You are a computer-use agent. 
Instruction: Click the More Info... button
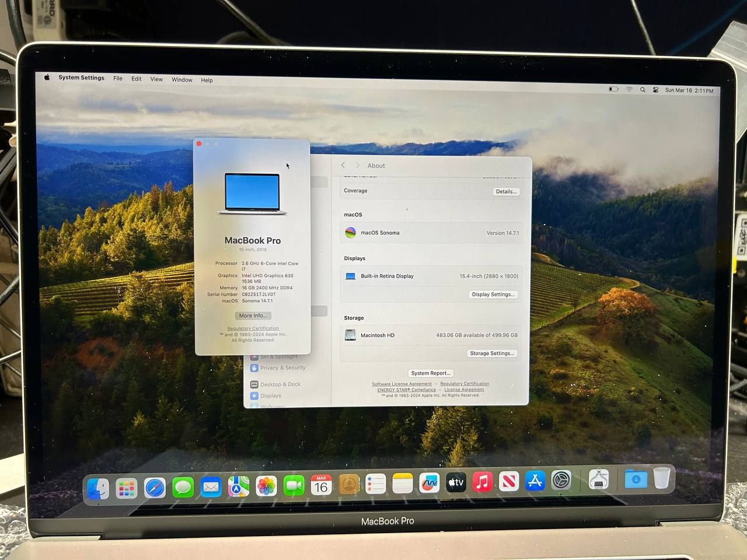[x=253, y=316]
